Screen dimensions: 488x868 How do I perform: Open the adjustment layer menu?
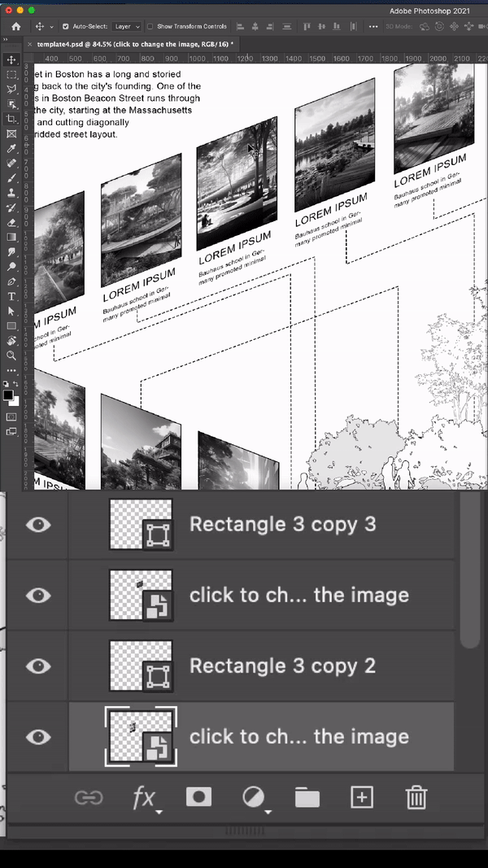click(254, 797)
